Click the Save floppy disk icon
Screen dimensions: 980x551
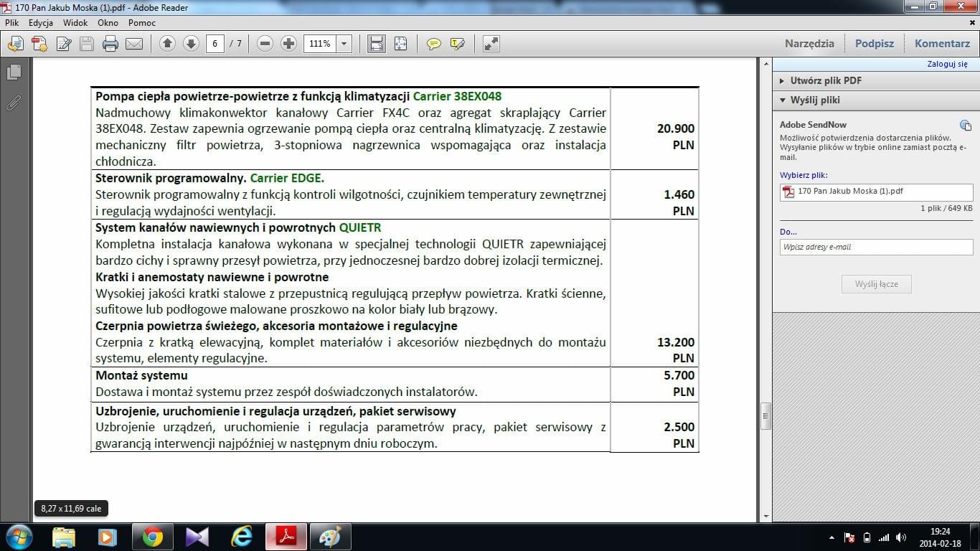(87, 44)
